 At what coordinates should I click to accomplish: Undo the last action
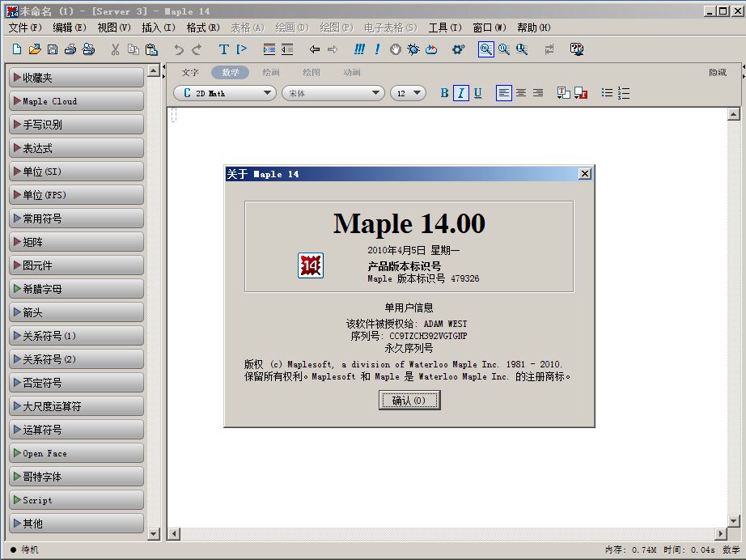pyautogui.click(x=179, y=49)
